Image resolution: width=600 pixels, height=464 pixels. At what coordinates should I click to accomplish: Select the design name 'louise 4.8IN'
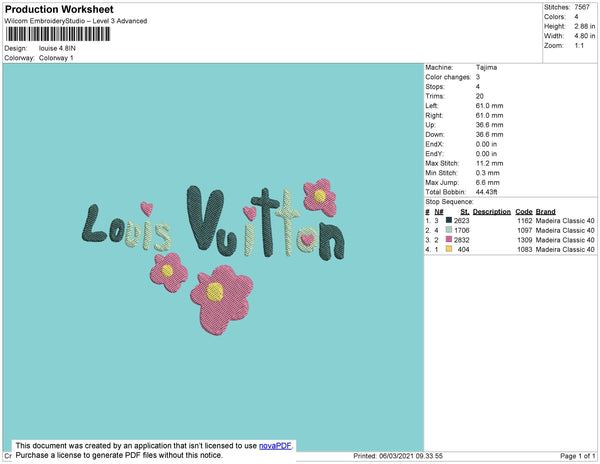(57, 48)
